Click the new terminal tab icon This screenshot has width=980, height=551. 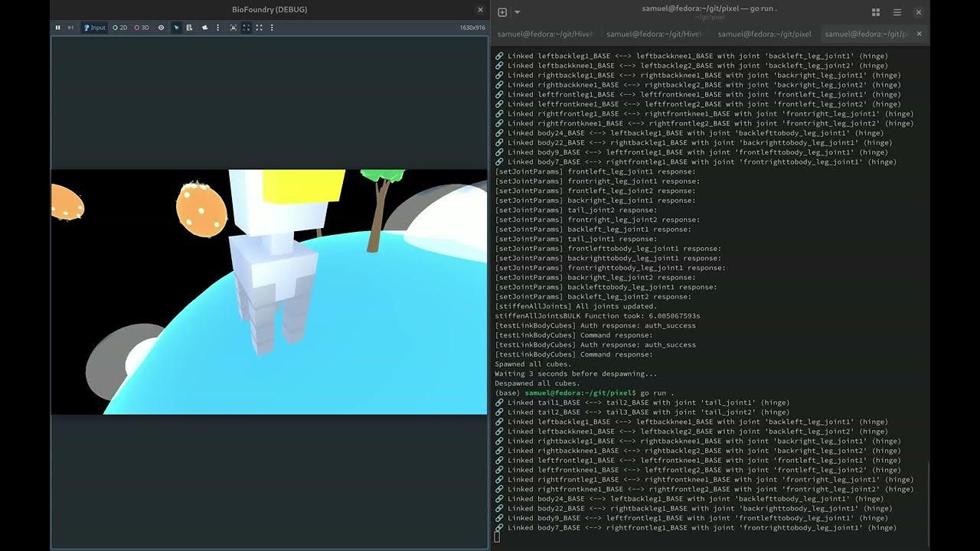tap(501, 12)
